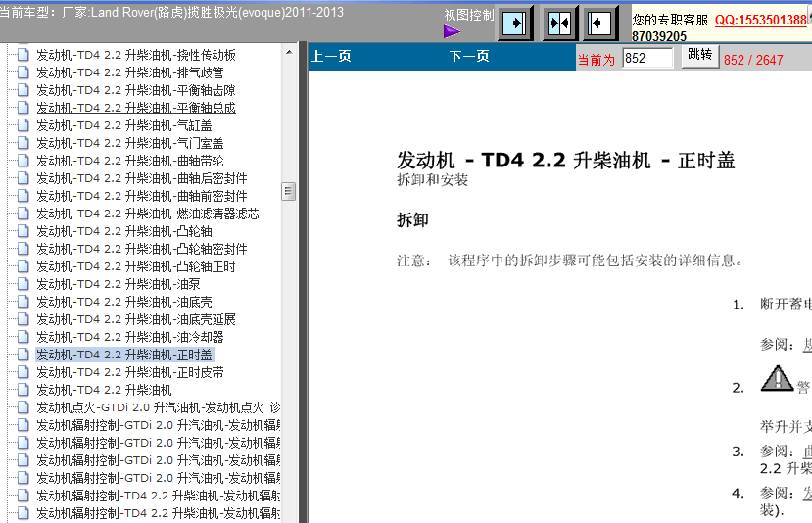Open 发动机-TD4 2.2 升柴油机-油冷却器
Viewport: 812px width, 523px height.
point(130,337)
